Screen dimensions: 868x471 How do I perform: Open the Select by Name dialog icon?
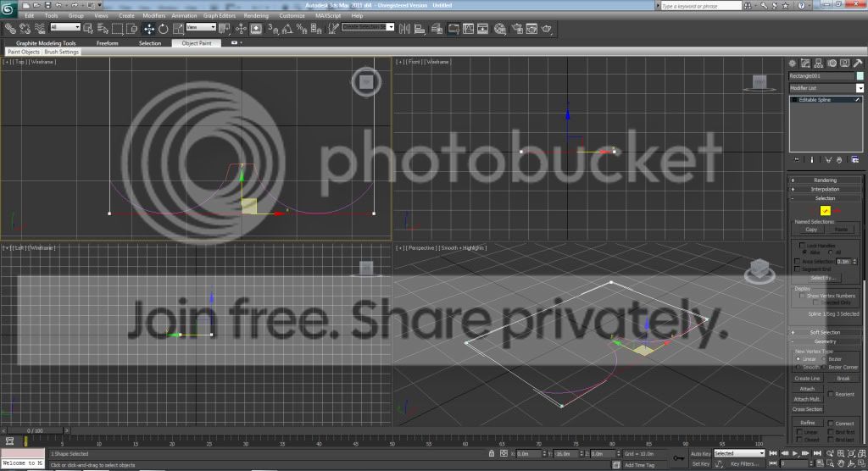103,29
